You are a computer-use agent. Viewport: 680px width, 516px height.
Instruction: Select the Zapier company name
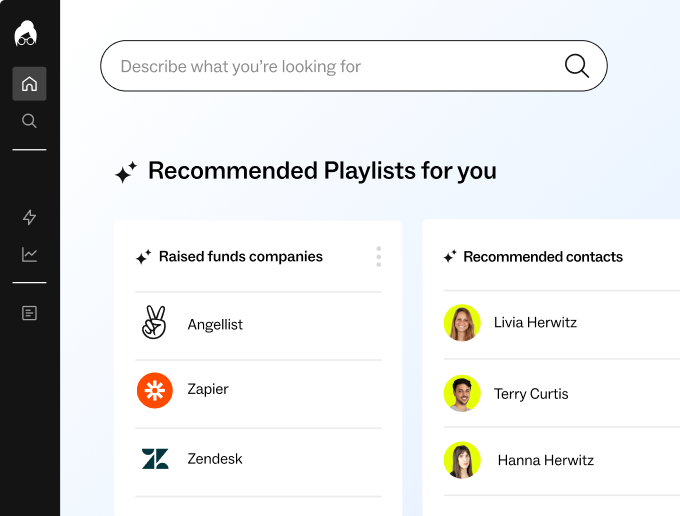pos(208,389)
